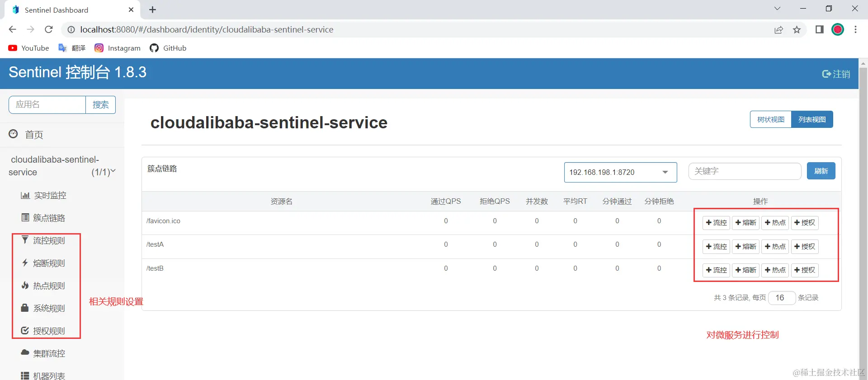Add 流控 rule for /testB
This screenshot has height=380, width=868.
(716, 270)
